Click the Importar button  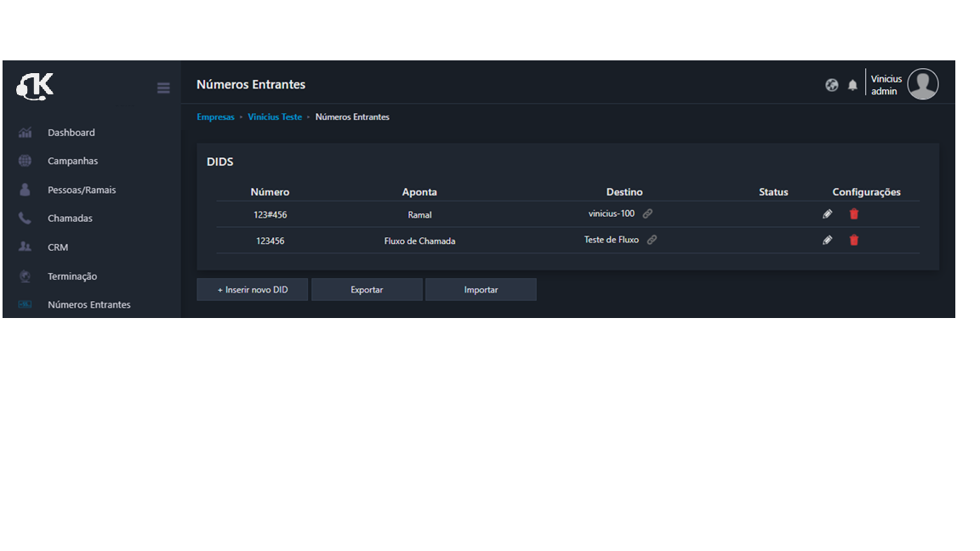[x=481, y=290]
